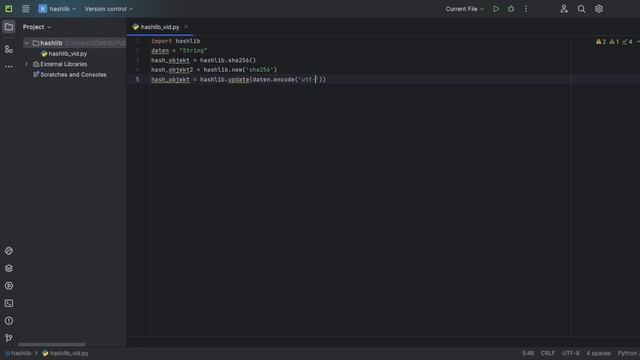Open Search Everywhere magnifier

pos(581,9)
